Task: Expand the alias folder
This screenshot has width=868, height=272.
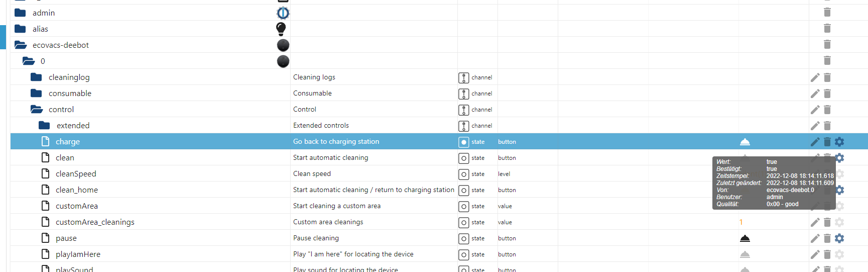Action: click(x=20, y=29)
